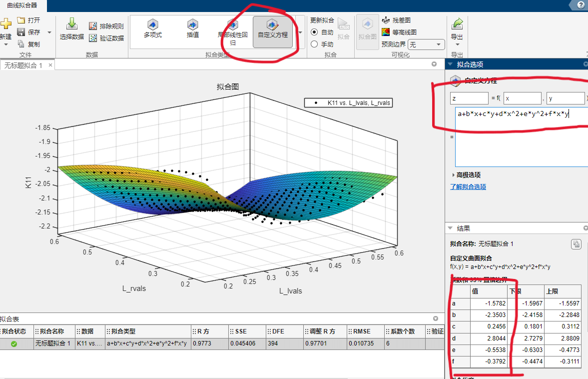Expand the fit type gallery arrow
The width and height of the screenshot is (588, 379).
pos(300,32)
